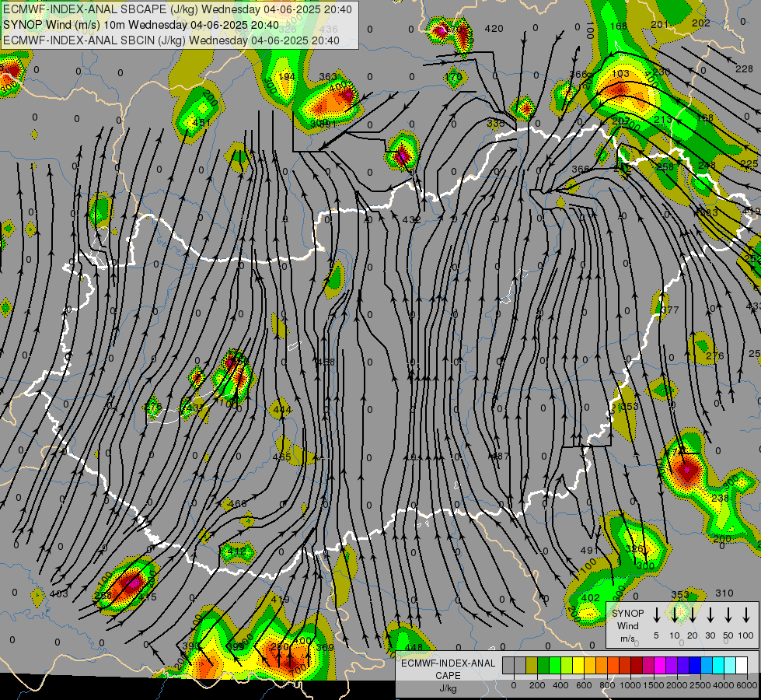The height and width of the screenshot is (700, 761).
Task: Click the SBCIN title line at the top
Action: [x=171, y=40]
